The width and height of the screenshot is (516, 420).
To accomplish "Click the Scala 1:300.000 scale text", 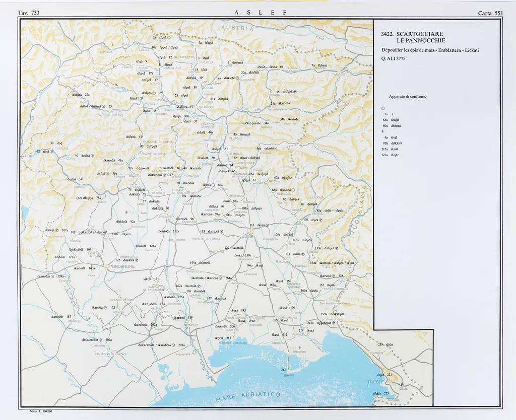I will [41, 411].
